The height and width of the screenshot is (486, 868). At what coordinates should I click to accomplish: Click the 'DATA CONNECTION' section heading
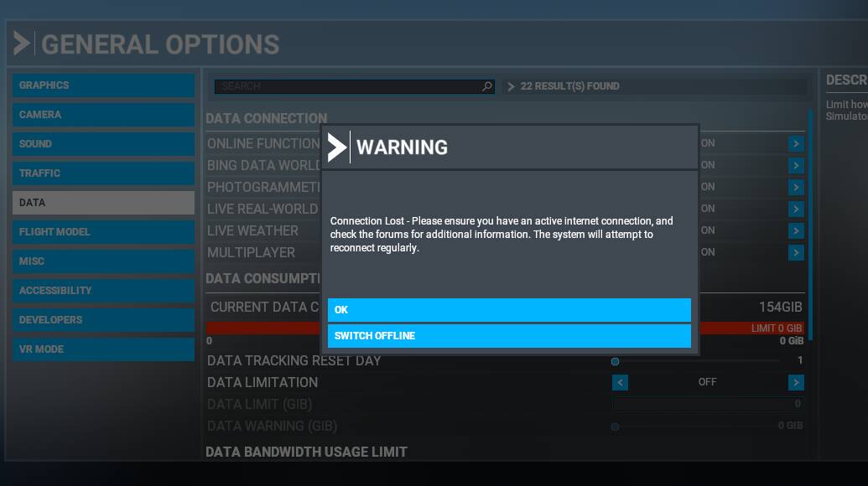(x=266, y=118)
